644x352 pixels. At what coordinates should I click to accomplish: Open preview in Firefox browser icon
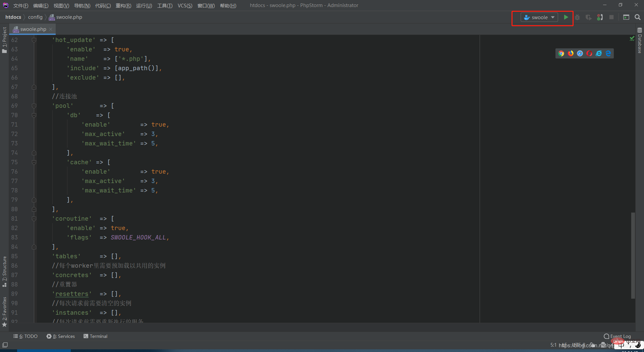coord(571,53)
